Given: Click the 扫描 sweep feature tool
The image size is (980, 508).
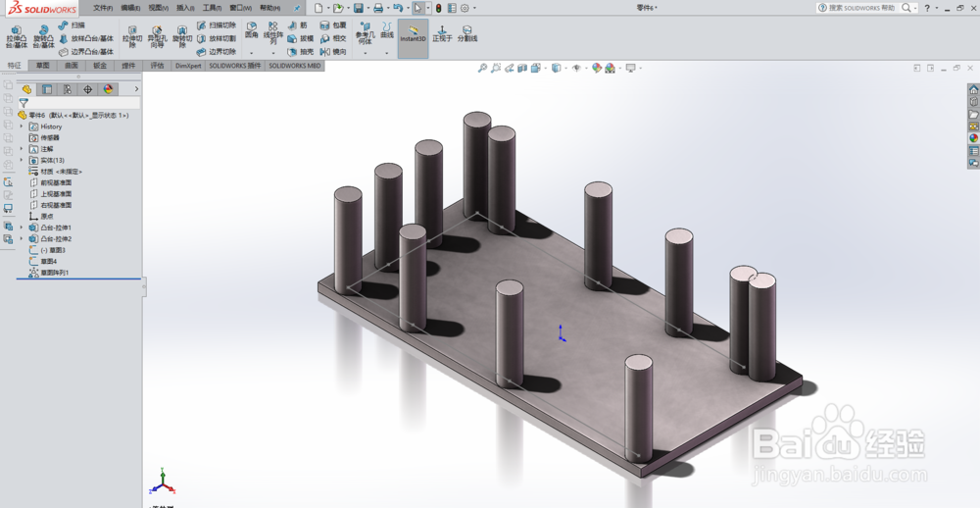Looking at the screenshot, I should [x=72, y=25].
